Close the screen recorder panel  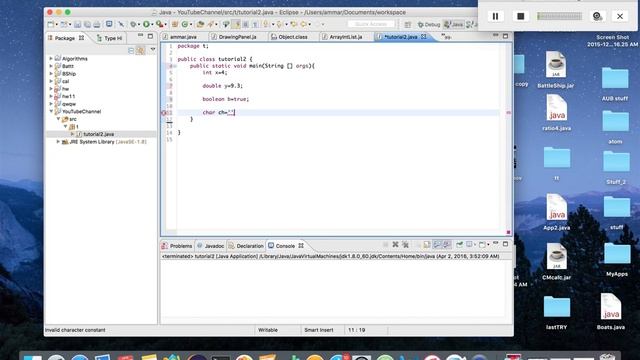620,16
